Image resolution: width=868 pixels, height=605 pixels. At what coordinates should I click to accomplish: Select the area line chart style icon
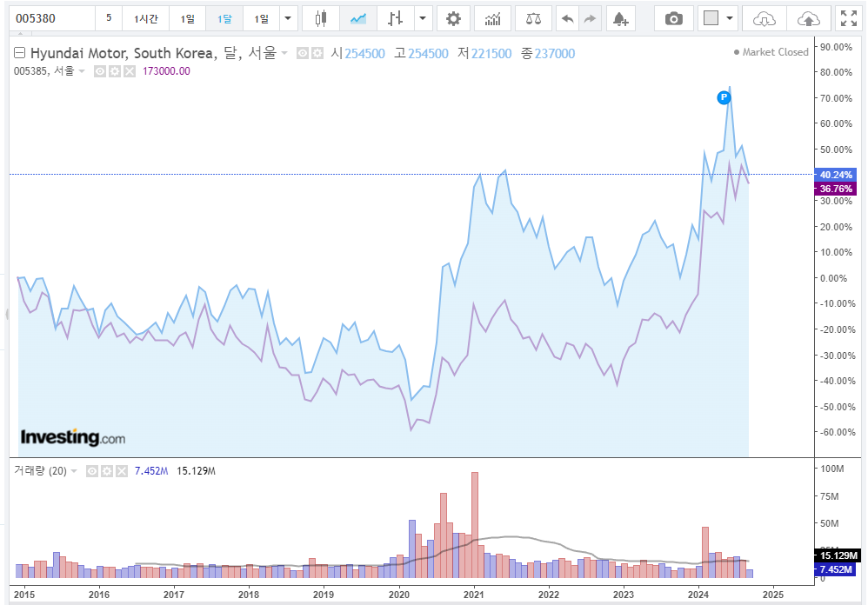(358, 19)
